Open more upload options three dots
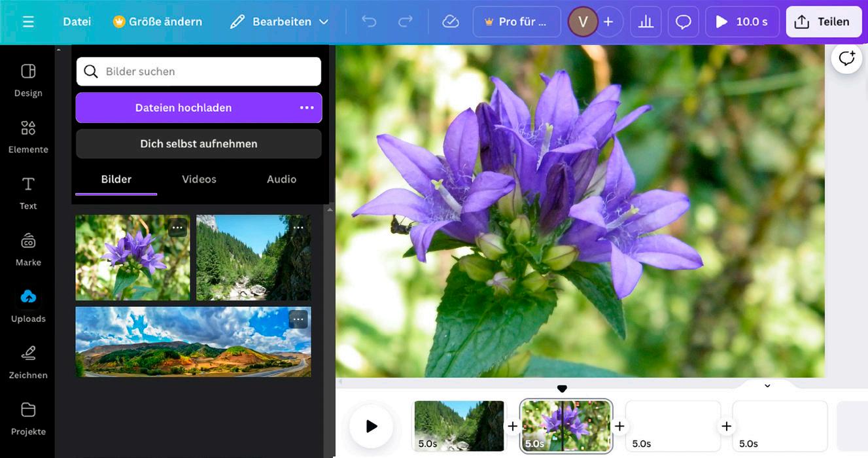The width and height of the screenshot is (868, 458). coord(307,107)
